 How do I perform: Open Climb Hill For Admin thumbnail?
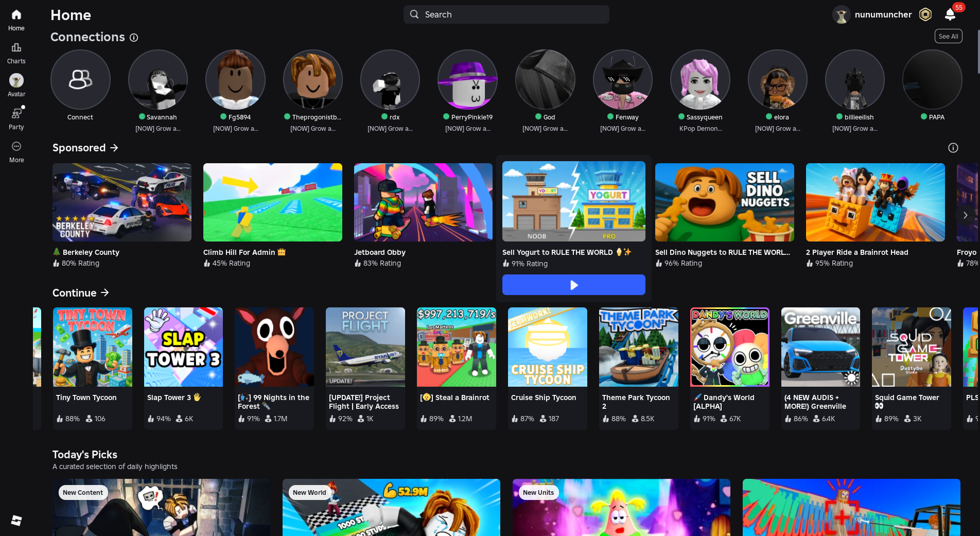273,202
